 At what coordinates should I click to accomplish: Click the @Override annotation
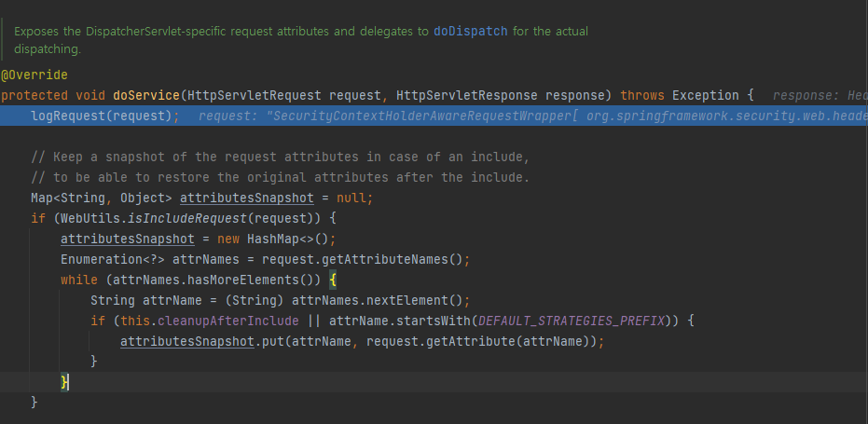pyautogui.click(x=34, y=74)
